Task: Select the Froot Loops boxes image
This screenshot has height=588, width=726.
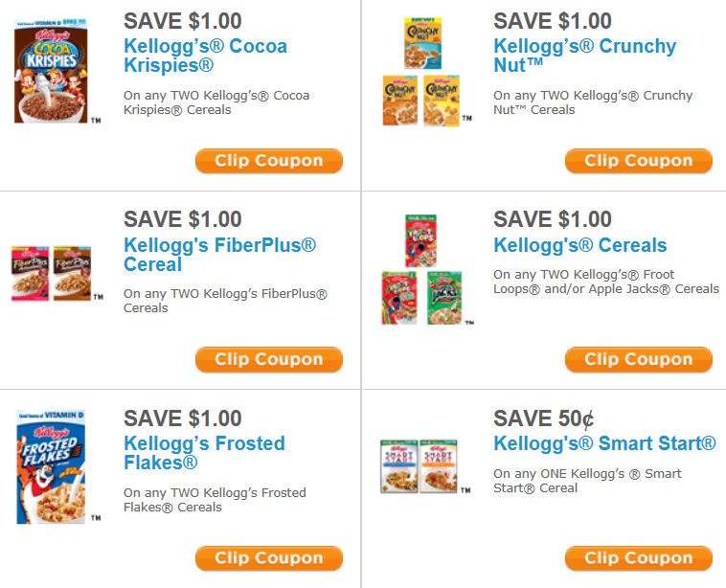Action: 421,270
